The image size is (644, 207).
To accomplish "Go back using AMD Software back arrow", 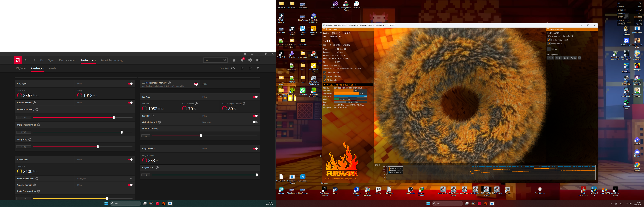I will tap(26, 60).
